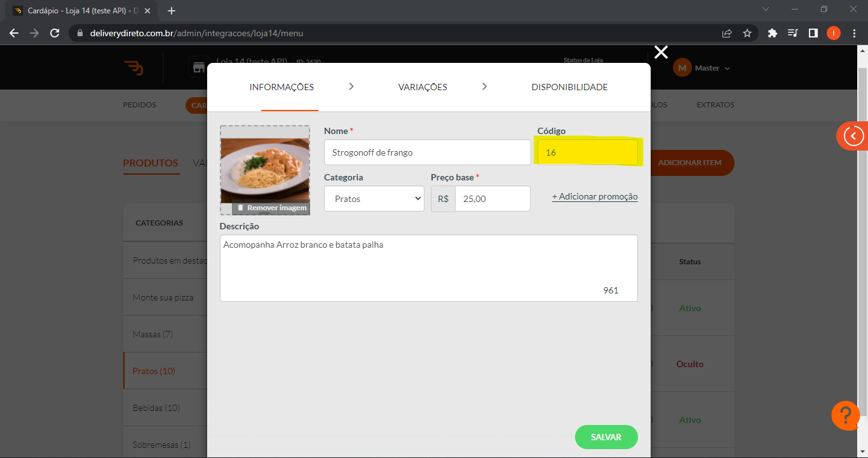Select the Sobremesas (1) category
Image resolution: width=868 pixels, height=458 pixels.
161,445
